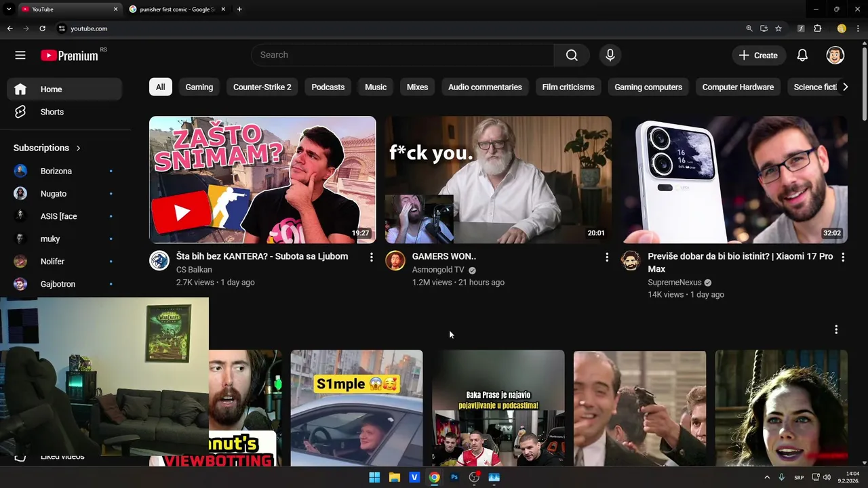
Task: Start voice search with microphone
Action: [610, 56]
